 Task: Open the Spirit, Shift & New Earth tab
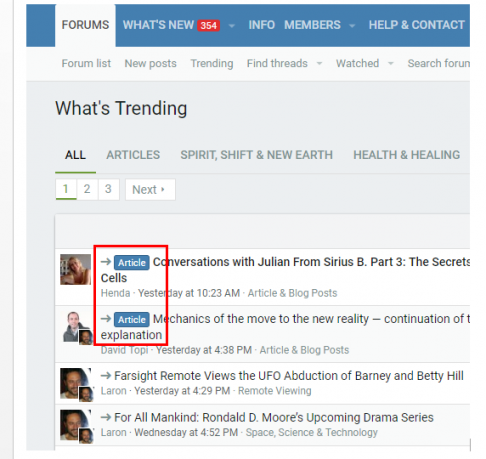[256, 155]
